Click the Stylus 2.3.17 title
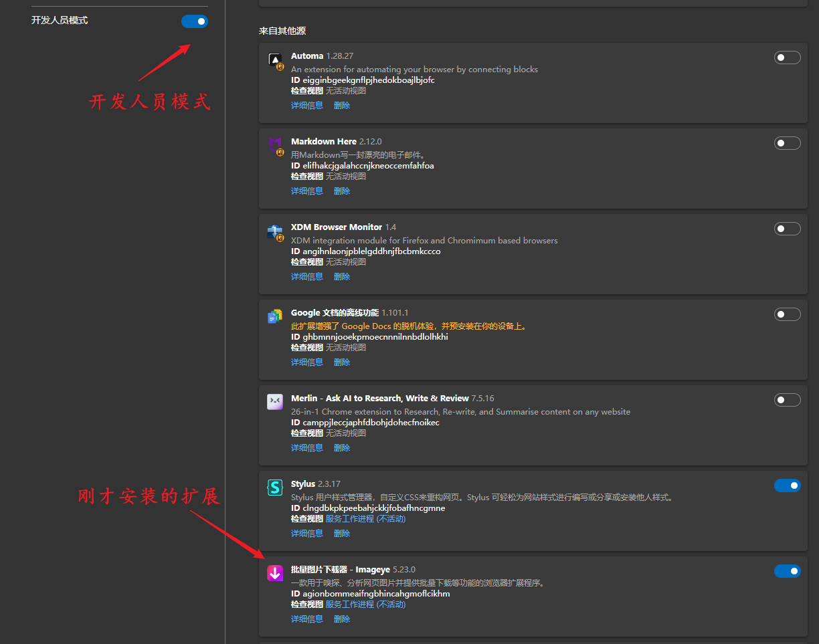This screenshot has width=819, height=644. tap(316, 484)
